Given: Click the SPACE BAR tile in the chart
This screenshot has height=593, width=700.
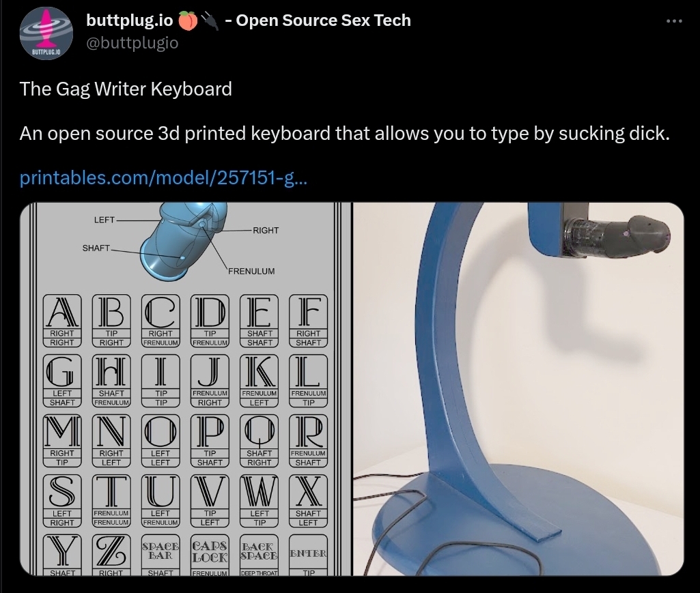Looking at the screenshot, I should [160, 555].
